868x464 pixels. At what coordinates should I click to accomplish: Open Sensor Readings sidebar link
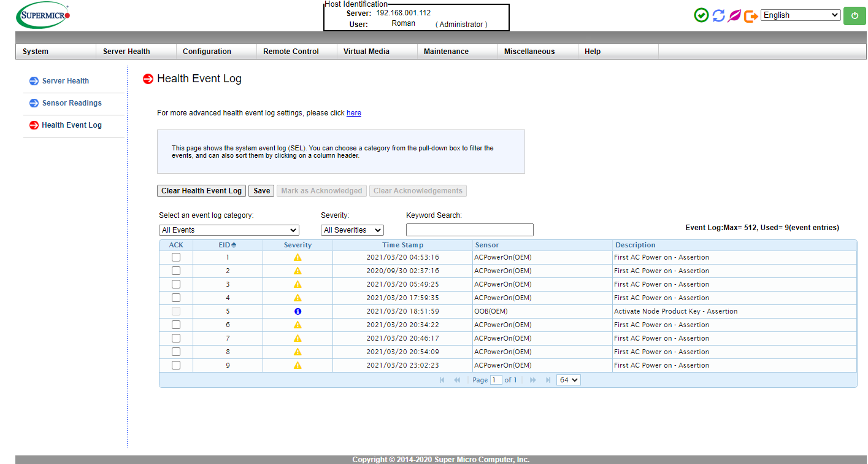[72, 103]
